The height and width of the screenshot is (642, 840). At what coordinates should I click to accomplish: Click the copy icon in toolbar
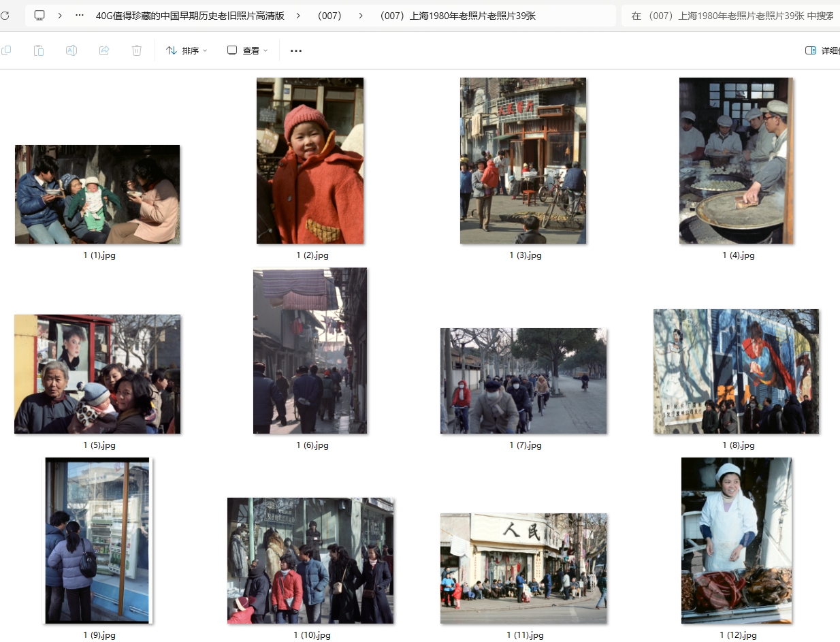(6, 50)
